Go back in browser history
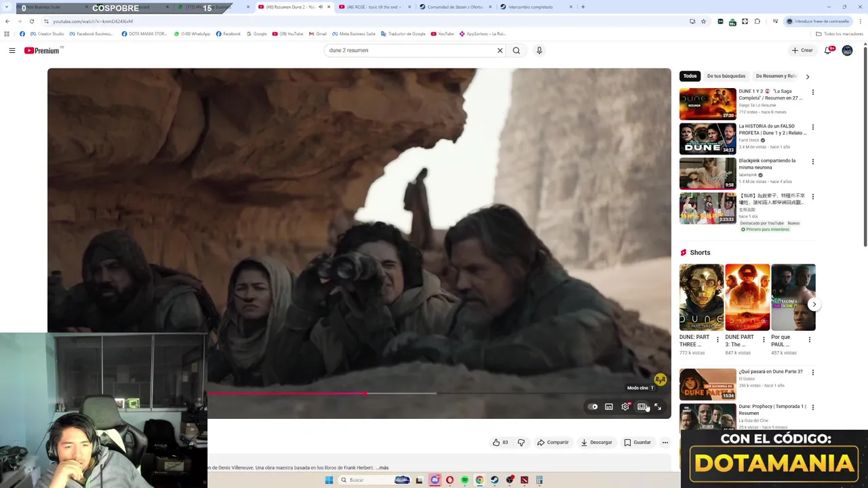The width and height of the screenshot is (868, 488). [7, 21]
